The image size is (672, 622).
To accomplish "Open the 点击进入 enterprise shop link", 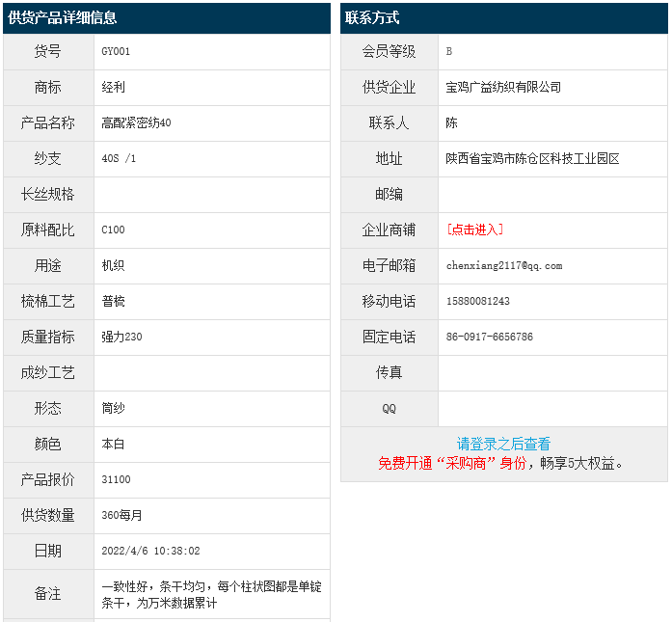I will pyautogui.click(x=474, y=230).
